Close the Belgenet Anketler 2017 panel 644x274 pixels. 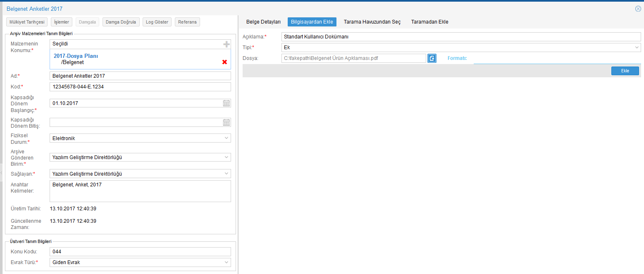pyautogui.click(x=638, y=9)
